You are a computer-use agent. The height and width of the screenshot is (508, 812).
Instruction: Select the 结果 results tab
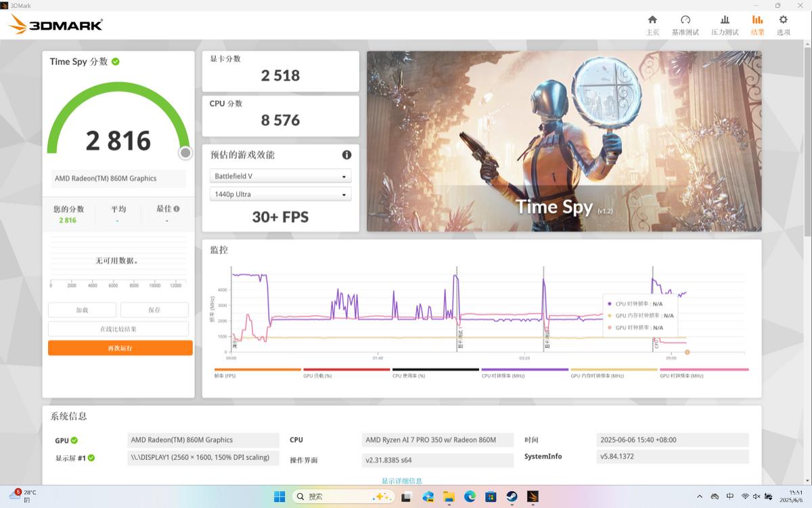[x=757, y=25]
